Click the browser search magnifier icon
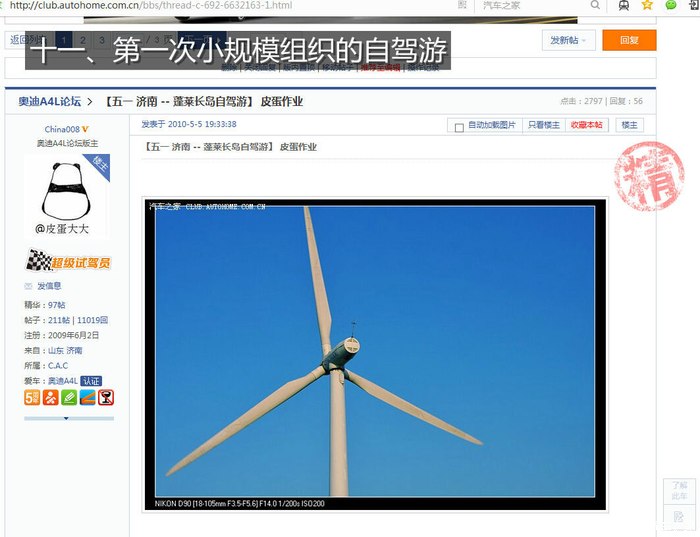 (x=595, y=6)
